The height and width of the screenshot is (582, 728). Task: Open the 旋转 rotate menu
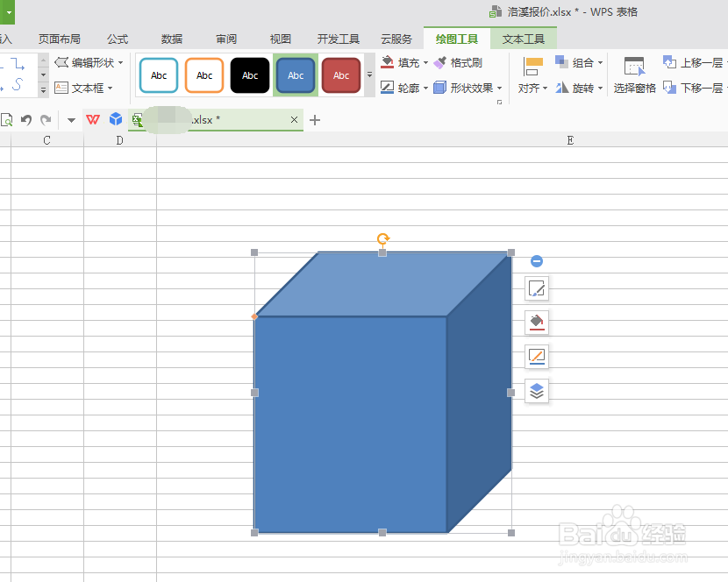(580, 88)
